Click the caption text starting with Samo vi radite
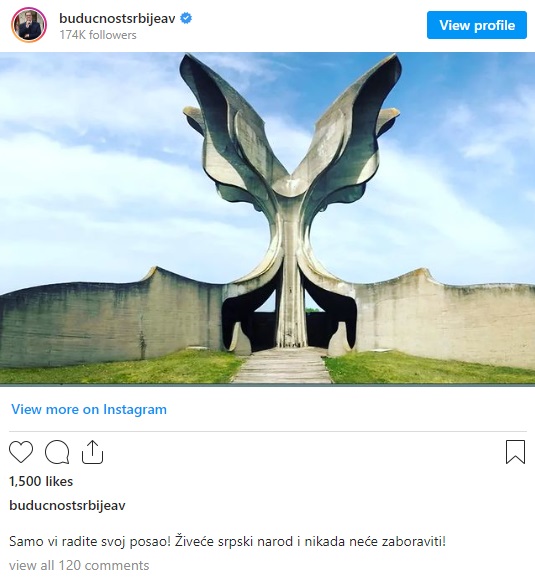 coord(228,541)
